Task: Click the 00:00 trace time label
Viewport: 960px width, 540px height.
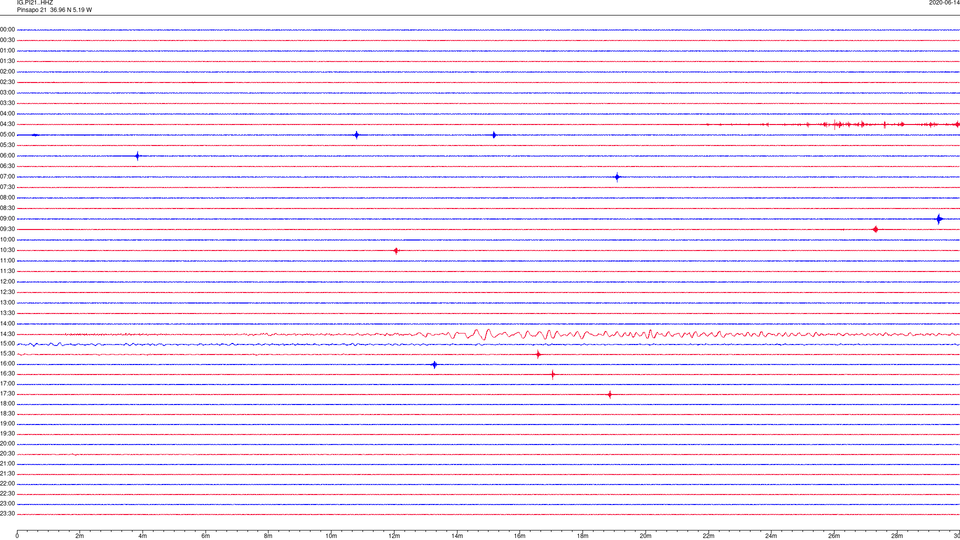Action: click(x=7, y=29)
